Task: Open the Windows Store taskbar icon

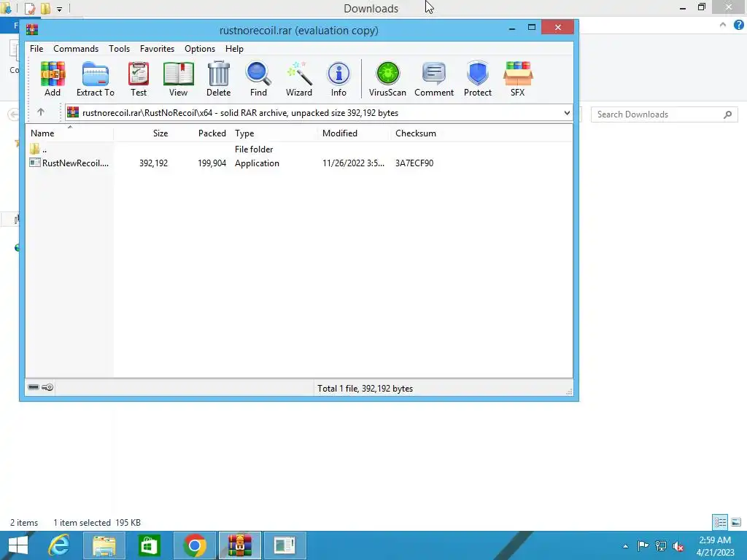Action: click(x=149, y=545)
